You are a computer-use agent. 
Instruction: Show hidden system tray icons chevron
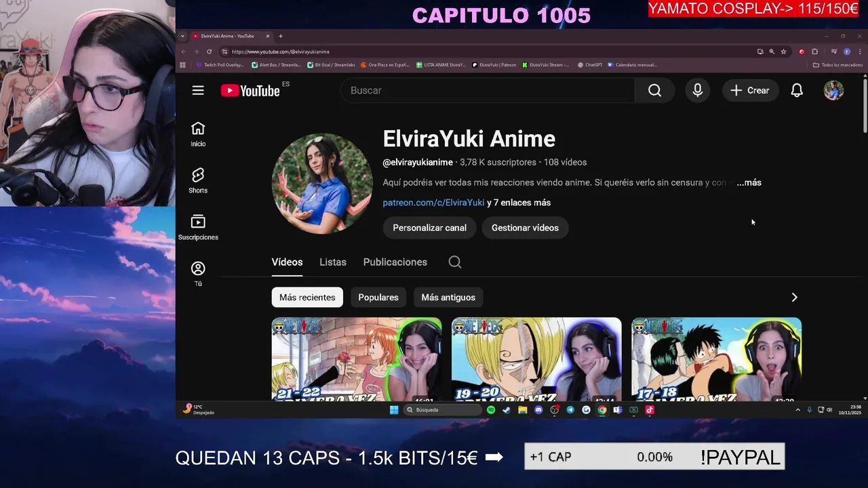point(797,410)
